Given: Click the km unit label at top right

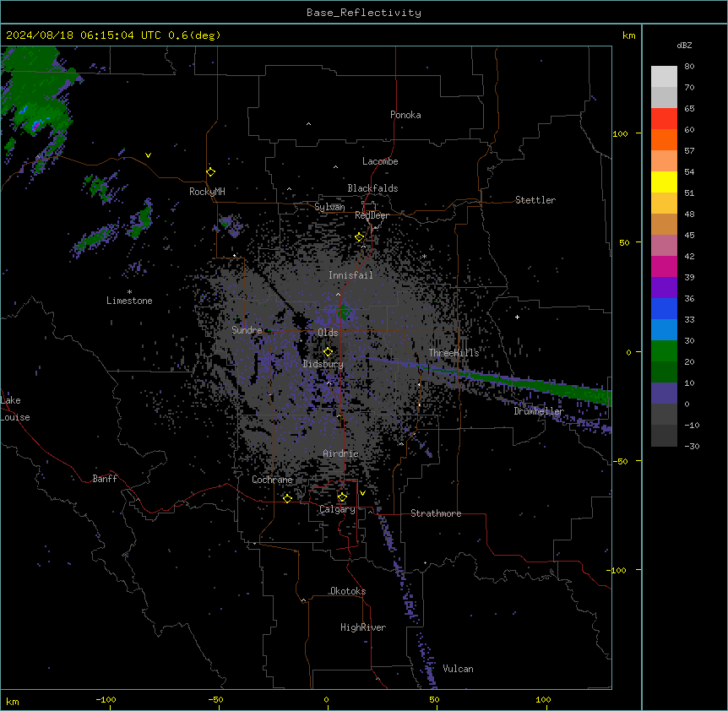Looking at the screenshot, I should click(628, 35).
